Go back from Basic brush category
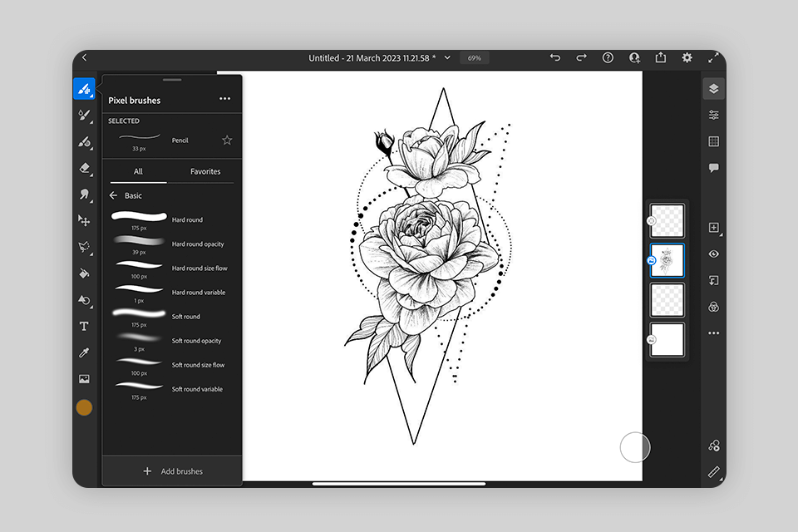This screenshot has height=532, width=798. pyautogui.click(x=113, y=195)
